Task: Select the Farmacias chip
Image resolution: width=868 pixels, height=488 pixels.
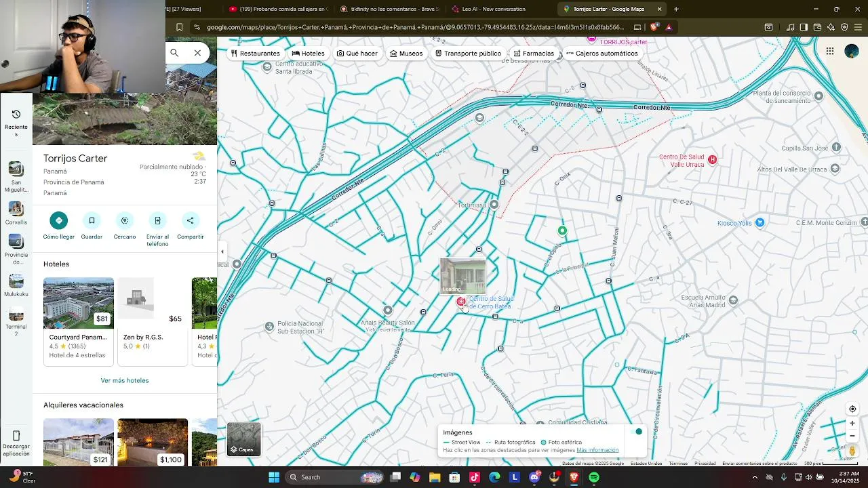Action: pos(534,54)
